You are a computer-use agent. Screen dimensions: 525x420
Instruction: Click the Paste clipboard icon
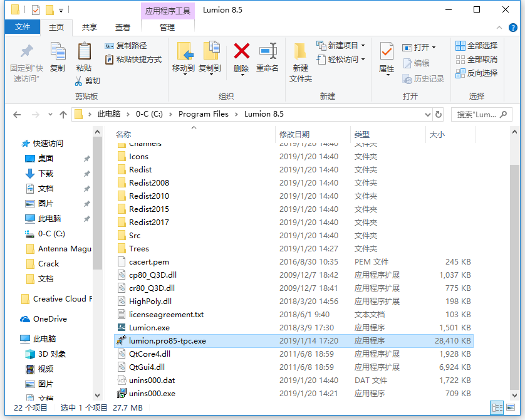(84, 51)
